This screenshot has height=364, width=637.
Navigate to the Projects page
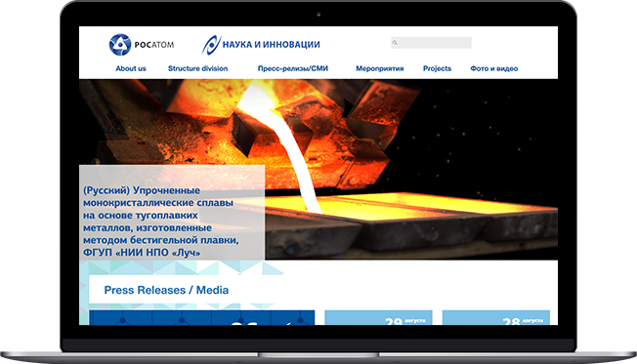[437, 68]
